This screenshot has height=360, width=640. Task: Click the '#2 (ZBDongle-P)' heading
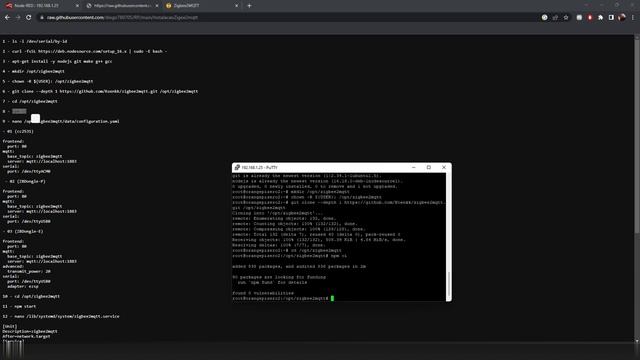click(25, 181)
